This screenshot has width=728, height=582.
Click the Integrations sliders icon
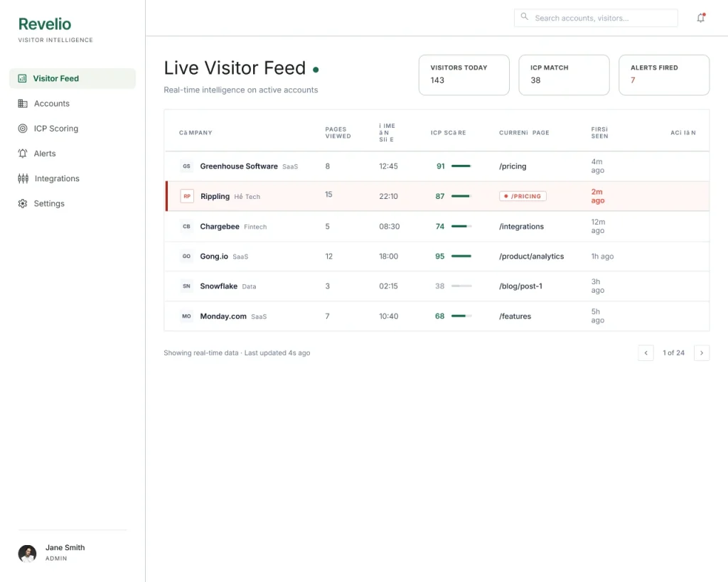coord(23,178)
